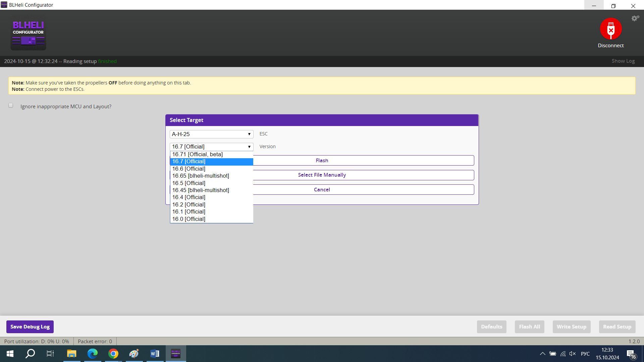644x362 pixels.
Task: Show hidden system tray icons chevron
Action: coord(542,354)
